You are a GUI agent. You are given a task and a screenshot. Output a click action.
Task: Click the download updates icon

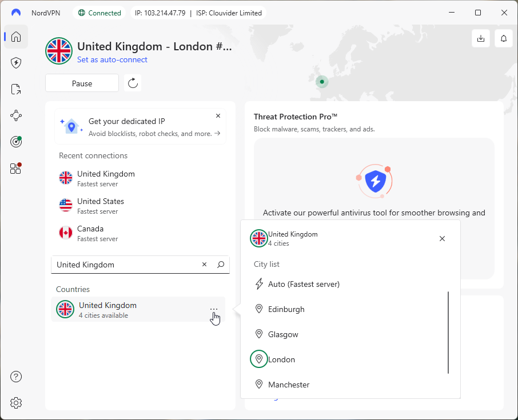pos(481,39)
